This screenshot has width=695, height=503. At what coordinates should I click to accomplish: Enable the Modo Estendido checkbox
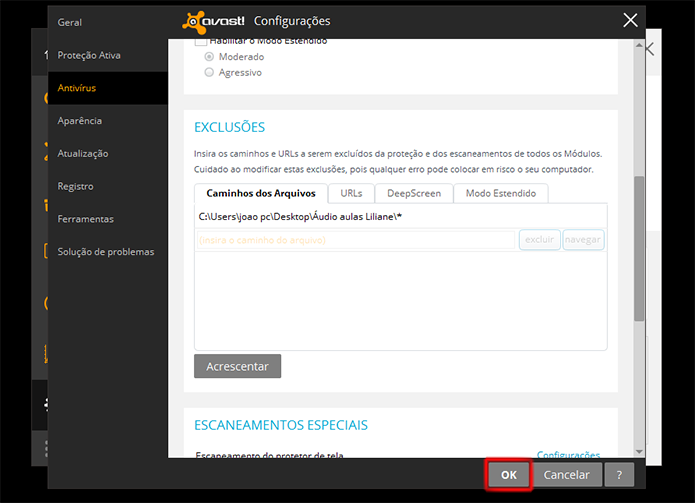click(x=201, y=42)
